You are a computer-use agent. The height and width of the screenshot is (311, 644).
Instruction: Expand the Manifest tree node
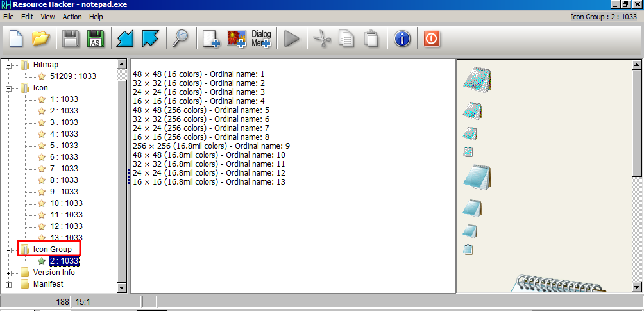pyautogui.click(x=8, y=284)
